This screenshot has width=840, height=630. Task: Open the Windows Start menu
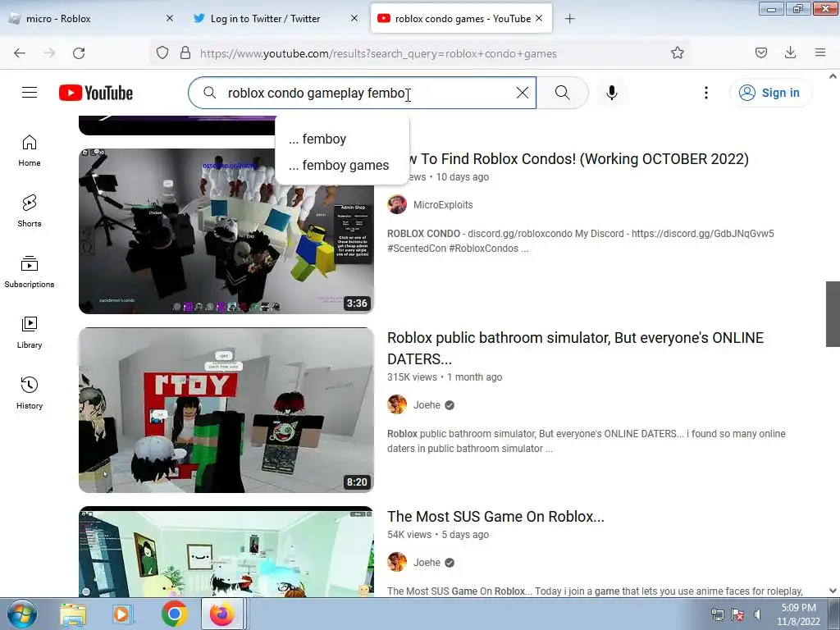pos(21,614)
